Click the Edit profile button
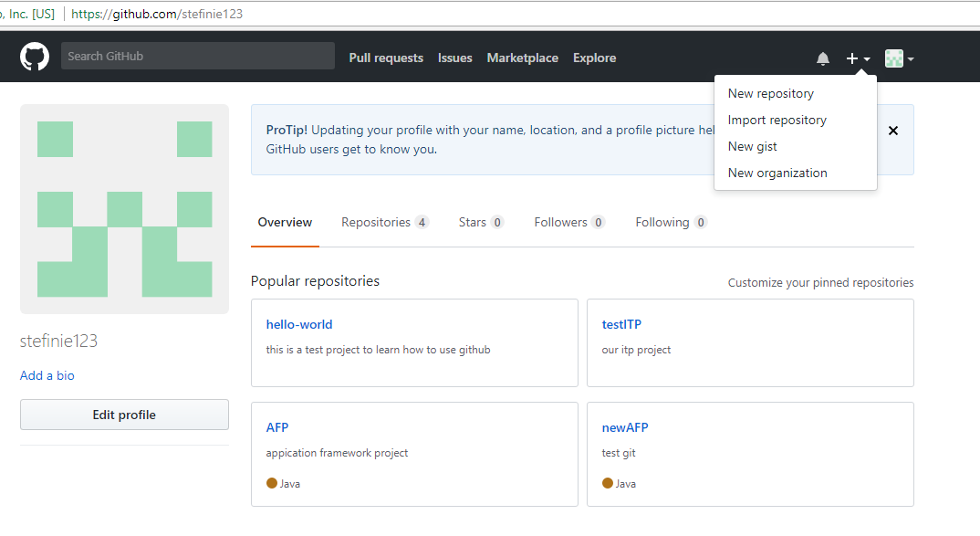The height and width of the screenshot is (536, 980). coord(124,414)
